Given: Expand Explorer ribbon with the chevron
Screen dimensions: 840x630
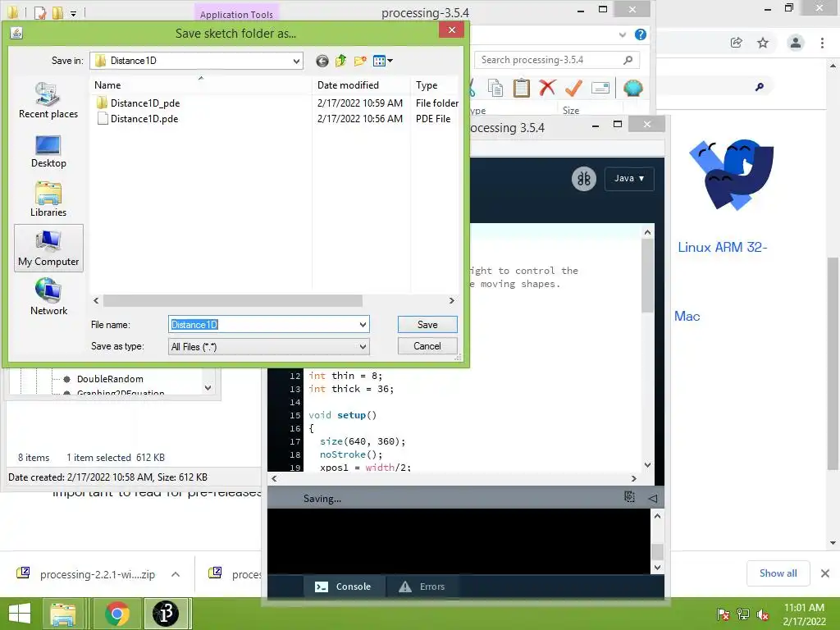Looking at the screenshot, I should (x=623, y=34).
